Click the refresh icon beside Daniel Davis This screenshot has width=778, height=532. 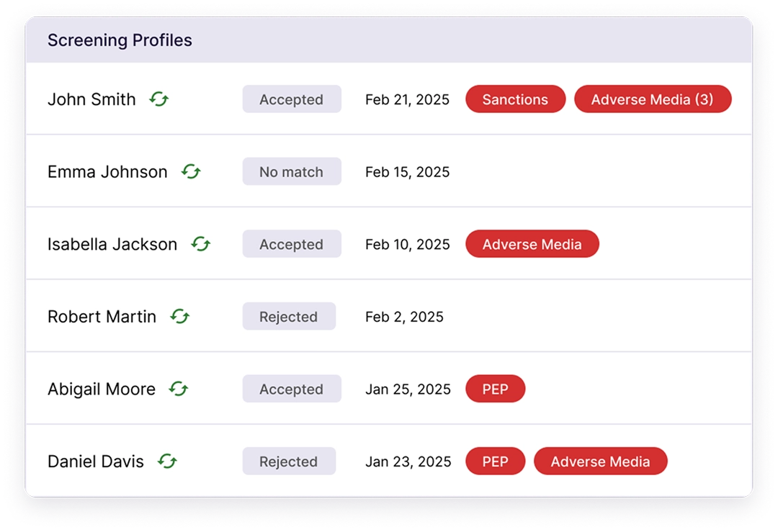click(x=167, y=461)
